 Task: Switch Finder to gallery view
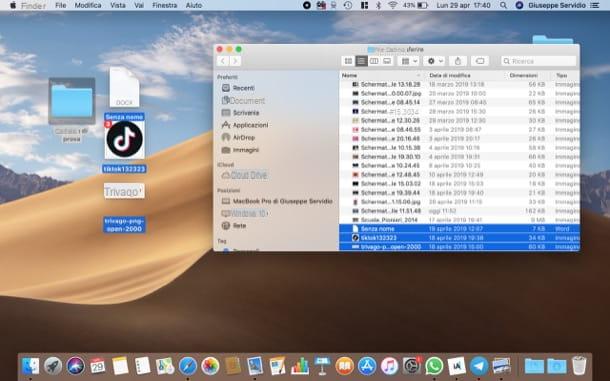(387, 61)
